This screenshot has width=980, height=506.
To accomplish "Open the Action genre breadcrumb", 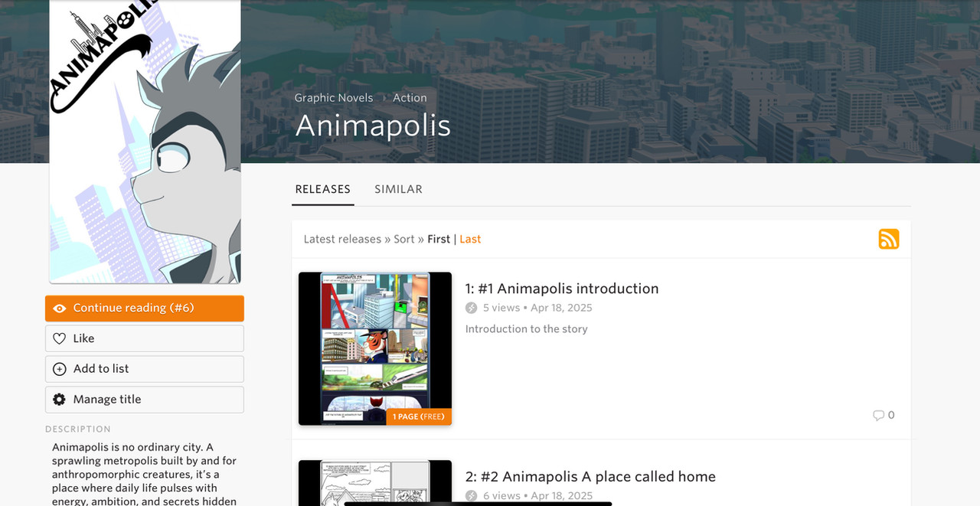I will point(410,98).
